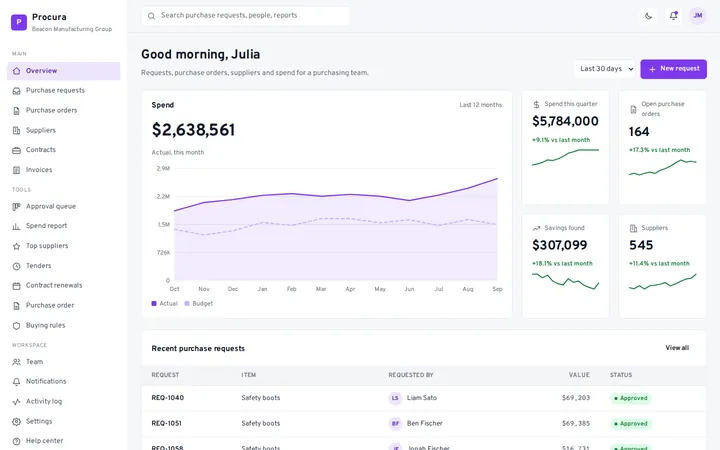
Task: Focus the search purchase requests field
Action: point(246,16)
